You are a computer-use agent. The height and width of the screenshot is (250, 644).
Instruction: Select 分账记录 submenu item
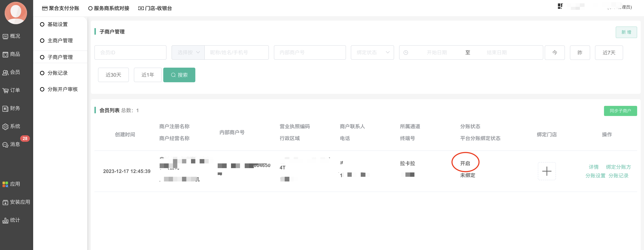[x=57, y=73]
